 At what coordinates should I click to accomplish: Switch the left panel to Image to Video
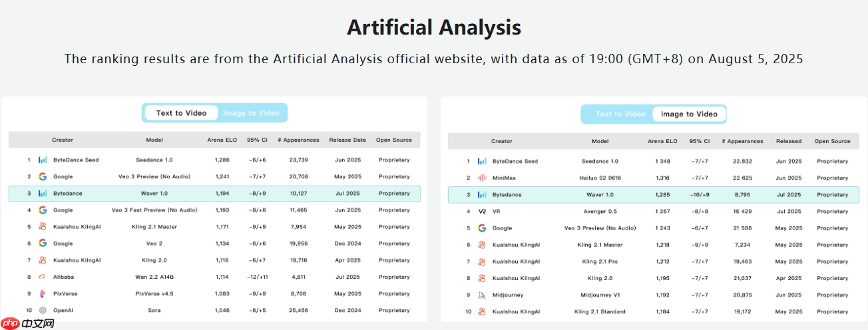click(x=251, y=113)
